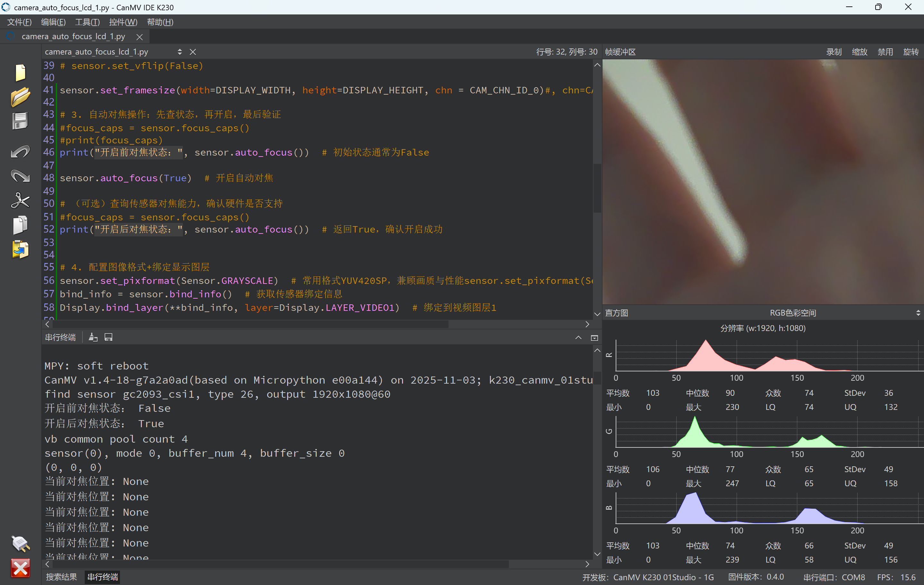Click the editor horizontal scrollbar

click(x=249, y=325)
